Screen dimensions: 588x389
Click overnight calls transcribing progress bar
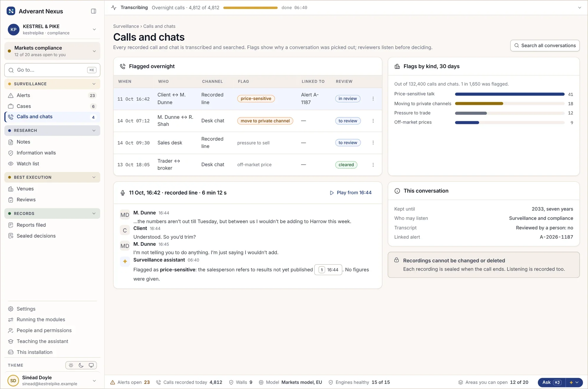point(250,8)
